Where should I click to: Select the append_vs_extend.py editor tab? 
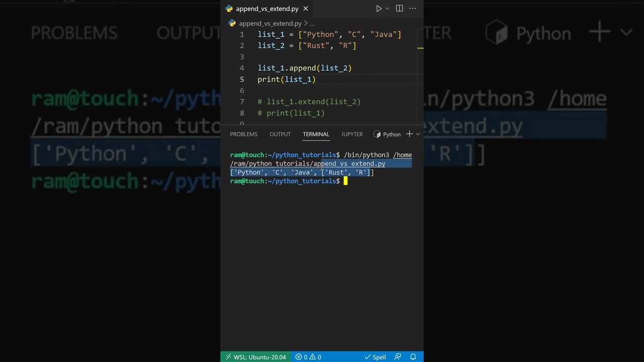[267, 9]
